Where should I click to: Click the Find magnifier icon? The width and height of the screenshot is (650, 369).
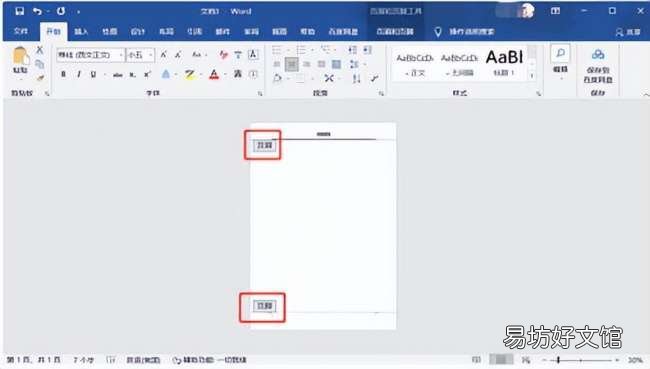tap(560, 53)
